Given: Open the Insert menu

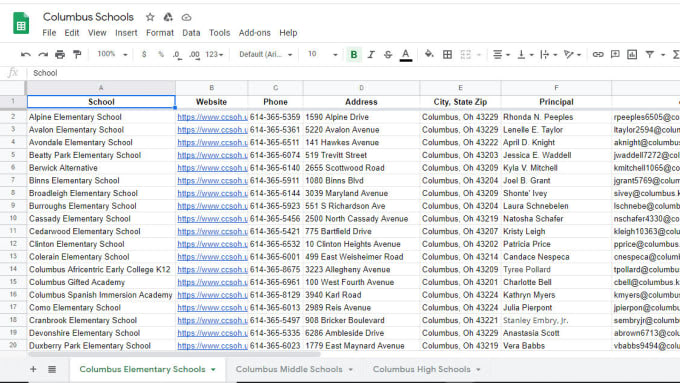Looking at the screenshot, I should click(x=126, y=33).
